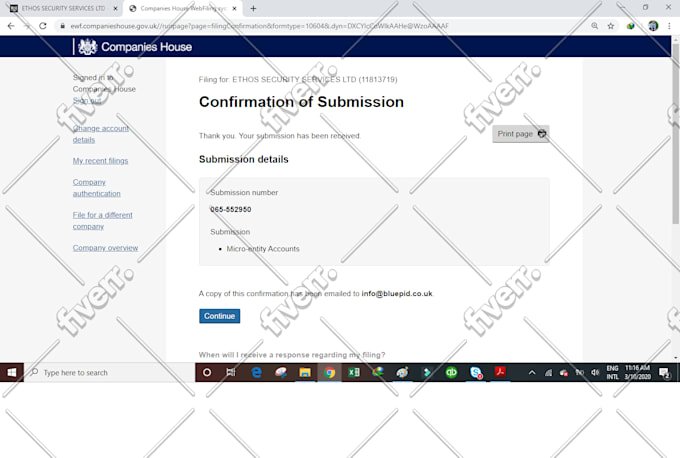Open Task View icon on taskbar

pos(231,373)
